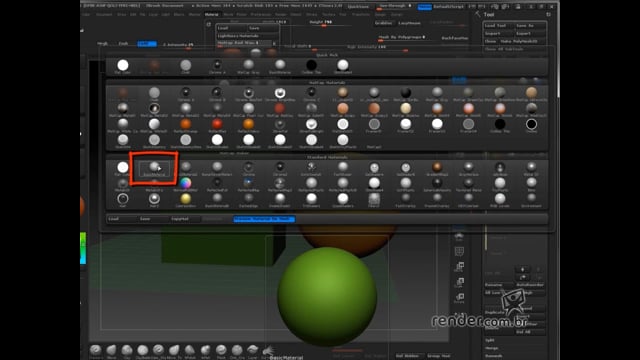Click Save in the Material palette top
The width and height of the screenshot is (640, 360).
tap(262, 28)
